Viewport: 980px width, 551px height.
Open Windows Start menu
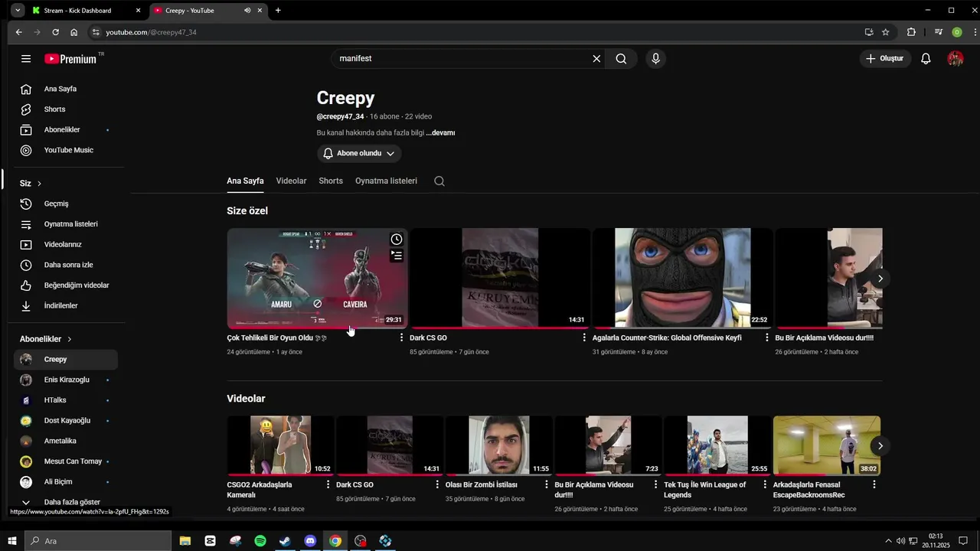(12, 541)
